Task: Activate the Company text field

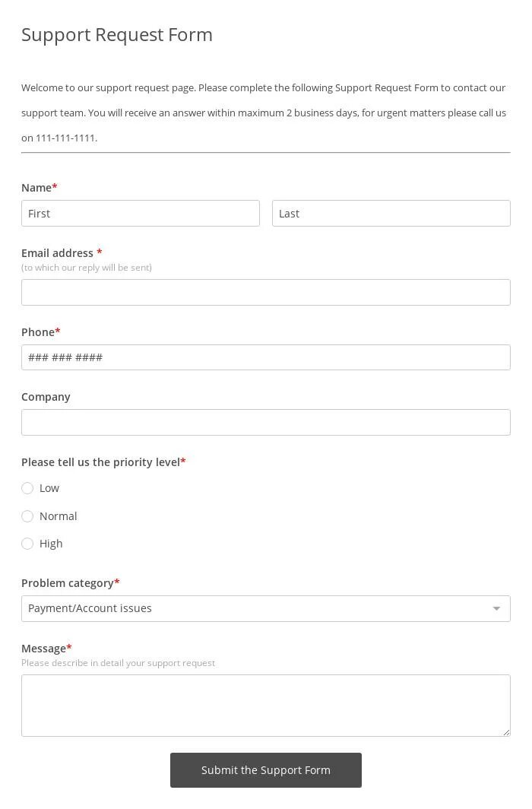Action: tap(265, 423)
